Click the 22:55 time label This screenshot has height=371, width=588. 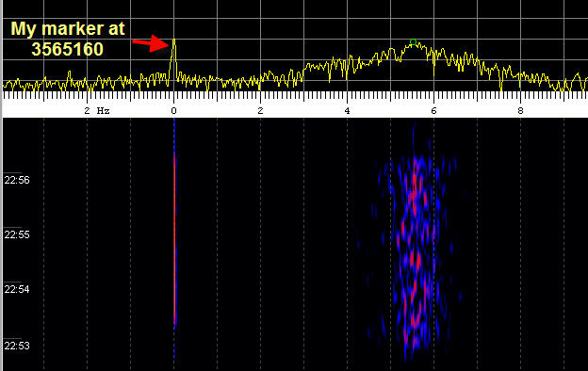coord(17,235)
